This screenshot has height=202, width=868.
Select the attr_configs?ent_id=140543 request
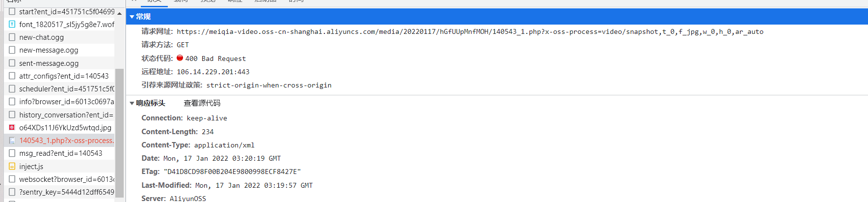(x=64, y=76)
